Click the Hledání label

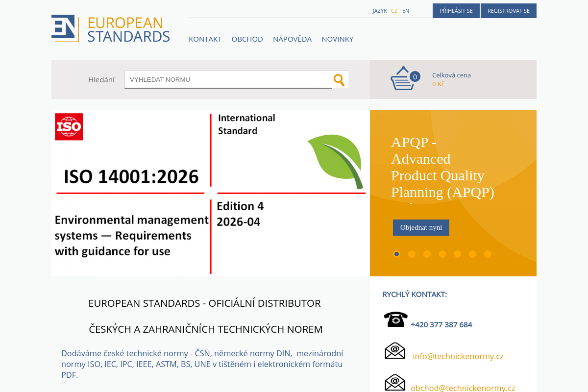[101, 80]
